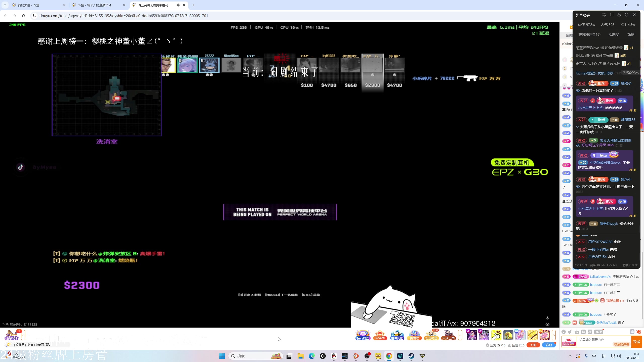Send the pointing-hand gift
644x362 pixels.
click(x=496, y=335)
